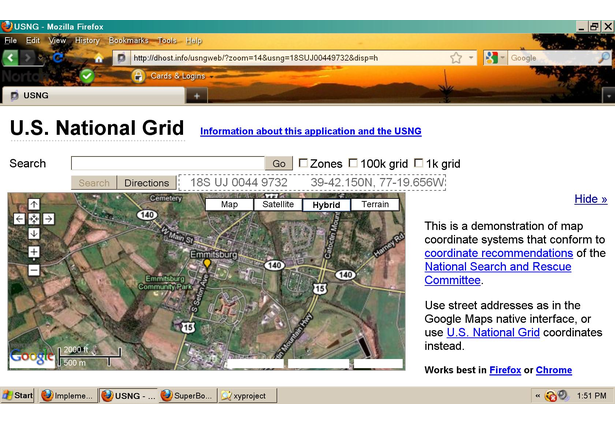The image size is (615, 424).
Task: Pan the map down with arrow button
Action: (34, 233)
